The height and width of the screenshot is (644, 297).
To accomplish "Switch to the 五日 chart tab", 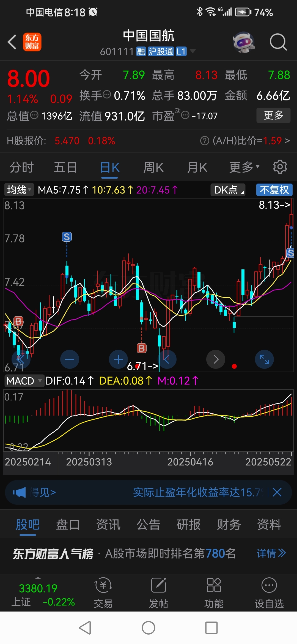I will coord(65,167).
